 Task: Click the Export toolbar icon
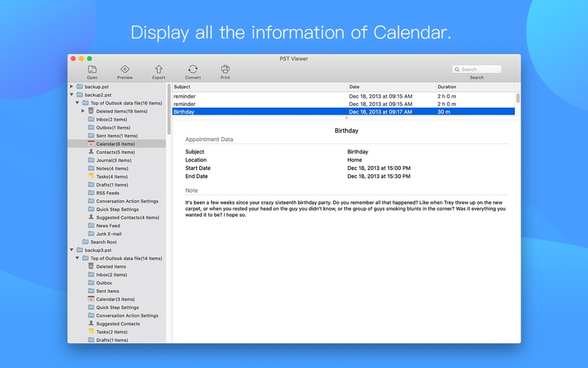tap(158, 69)
